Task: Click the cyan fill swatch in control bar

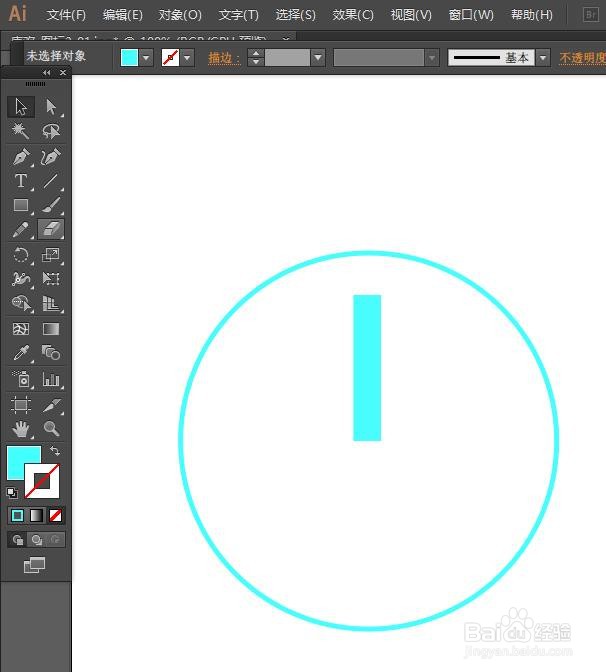Action: point(129,57)
